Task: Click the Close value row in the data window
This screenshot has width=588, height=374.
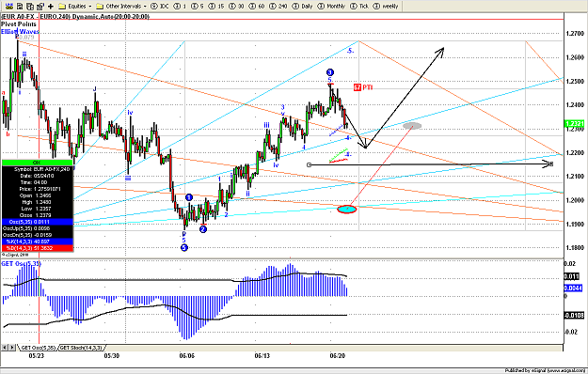Action: point(37,215)
